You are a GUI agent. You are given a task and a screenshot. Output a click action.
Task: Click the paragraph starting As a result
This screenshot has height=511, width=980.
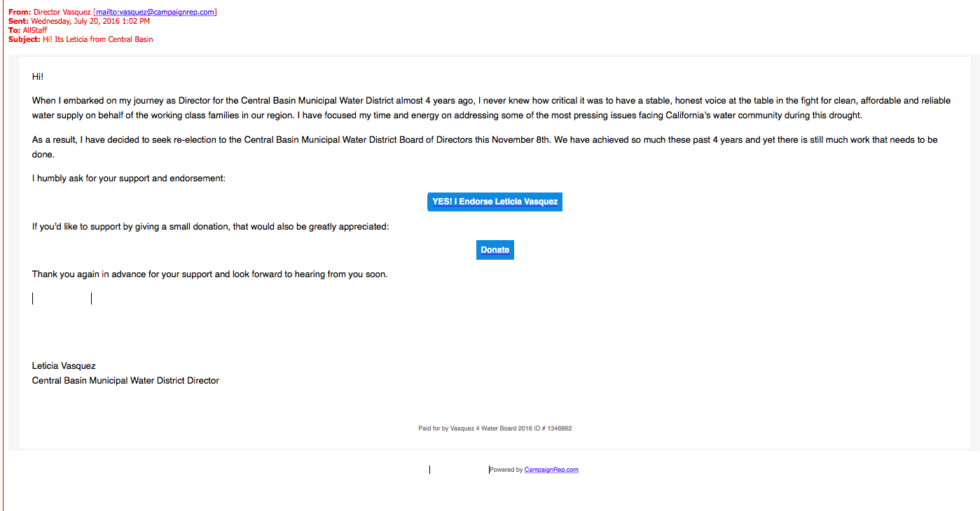483,147
